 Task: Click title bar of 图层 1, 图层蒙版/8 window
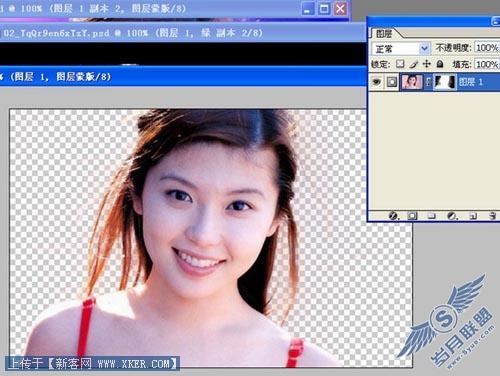(x=183, y=77)
